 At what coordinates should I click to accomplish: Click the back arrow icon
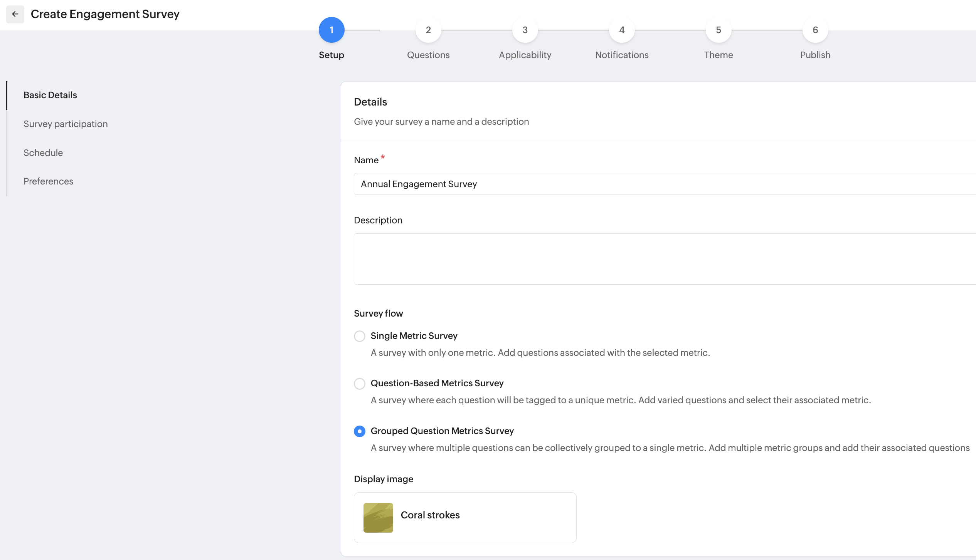15,14
